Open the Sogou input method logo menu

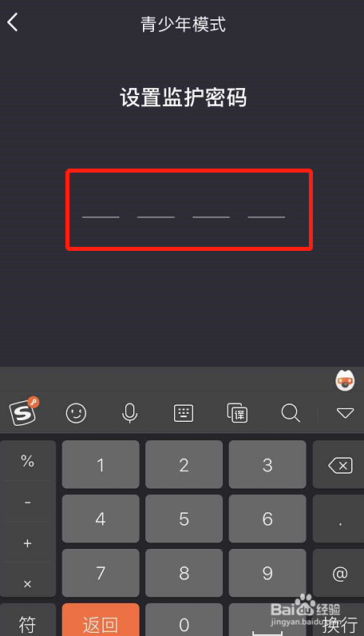point(23,411)
